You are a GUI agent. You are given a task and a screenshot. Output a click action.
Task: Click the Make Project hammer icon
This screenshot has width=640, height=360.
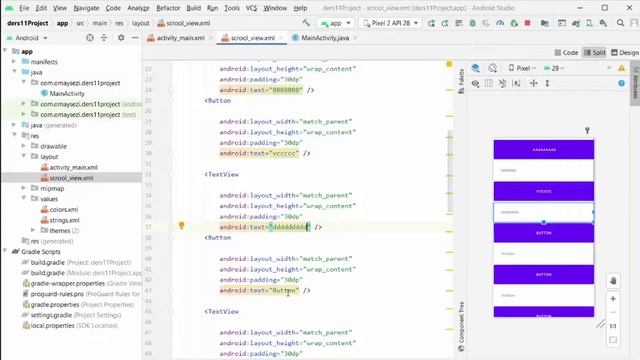(x=306, y=23)
